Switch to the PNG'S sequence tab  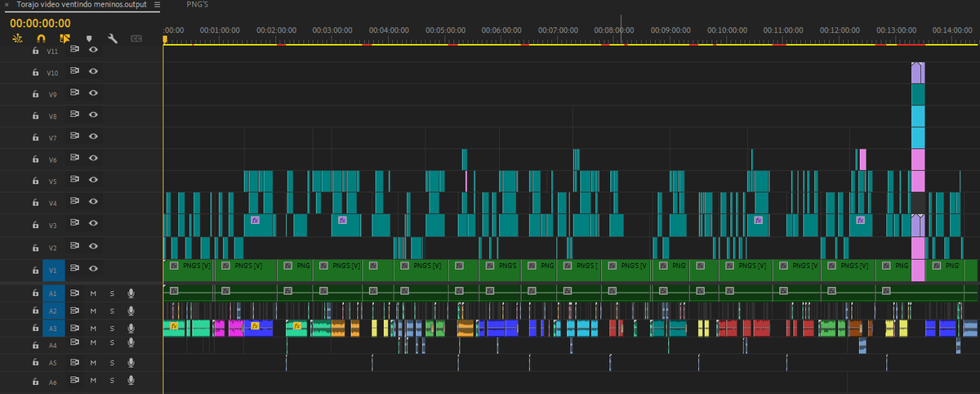(198, 4)
